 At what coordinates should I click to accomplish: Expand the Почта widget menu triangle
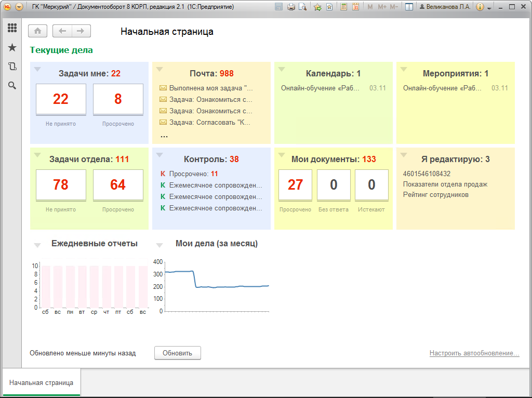pos(159,70)
